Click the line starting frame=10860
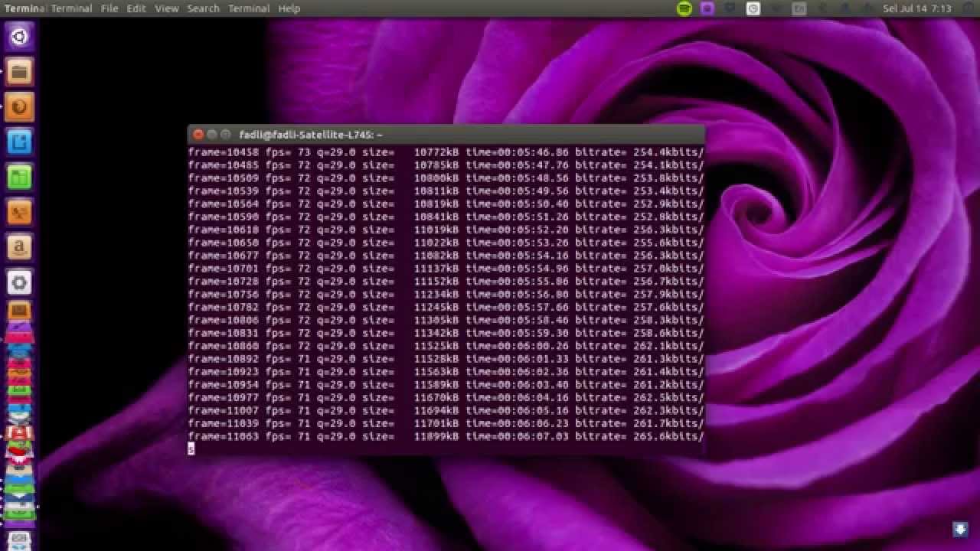 pos(446,346)
